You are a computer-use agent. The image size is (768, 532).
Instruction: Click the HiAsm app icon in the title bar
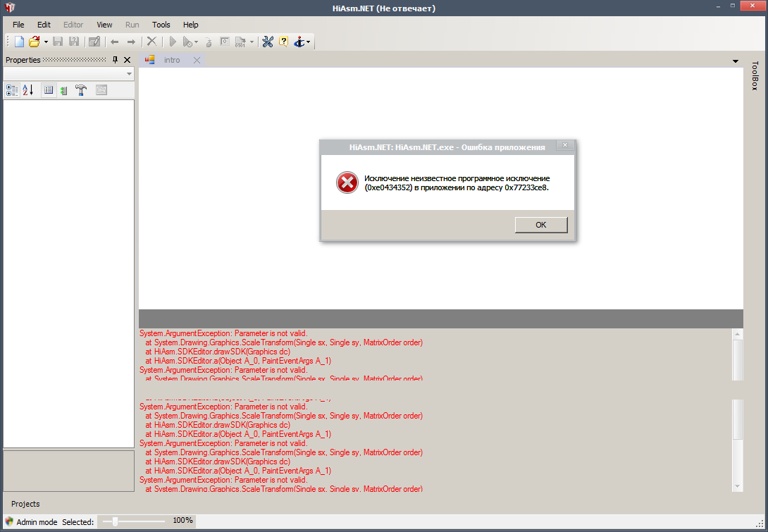coord(9,8)
